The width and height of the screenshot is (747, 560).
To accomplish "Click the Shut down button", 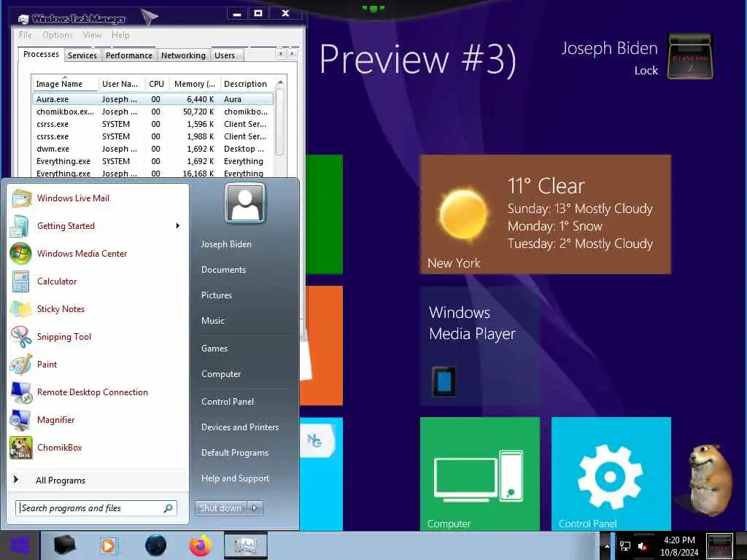I will coord(220,508).
